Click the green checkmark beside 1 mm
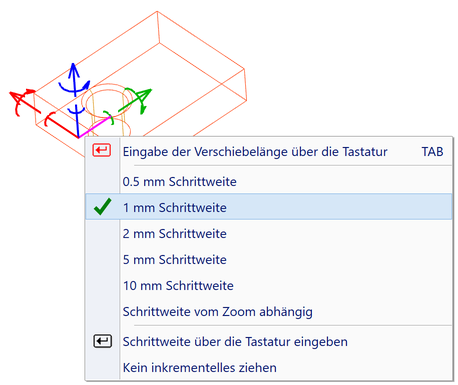Viewport: 458px width, 385px height. (x=103, y=207)
